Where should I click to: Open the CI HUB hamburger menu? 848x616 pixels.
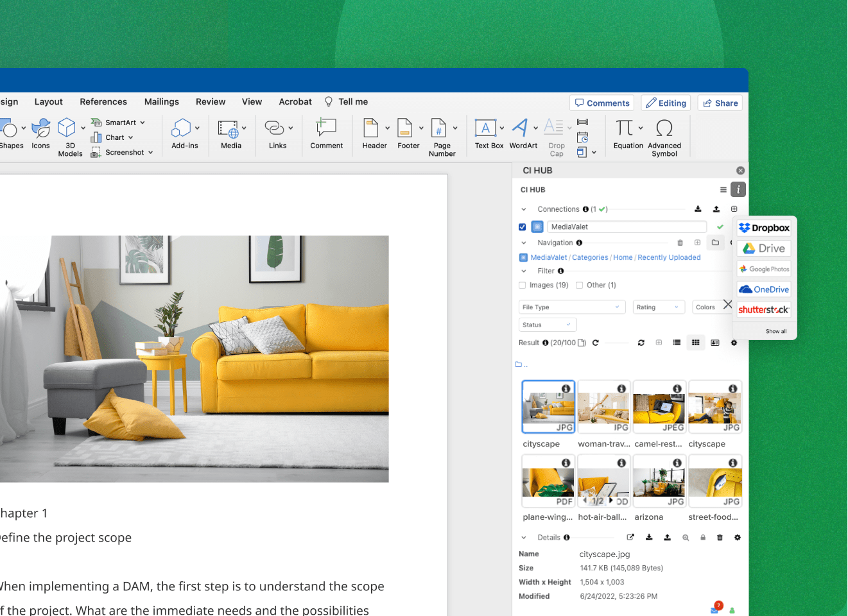tap(723, 190)
